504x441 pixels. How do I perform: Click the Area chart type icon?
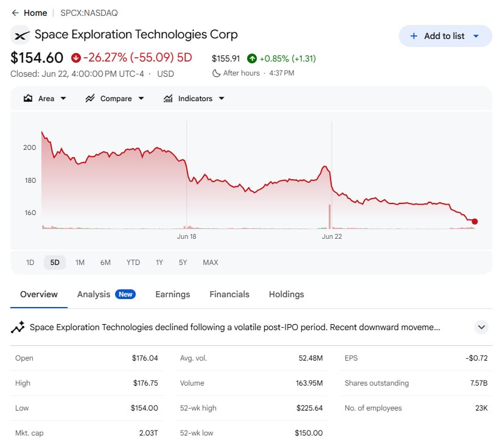(28, 99)
